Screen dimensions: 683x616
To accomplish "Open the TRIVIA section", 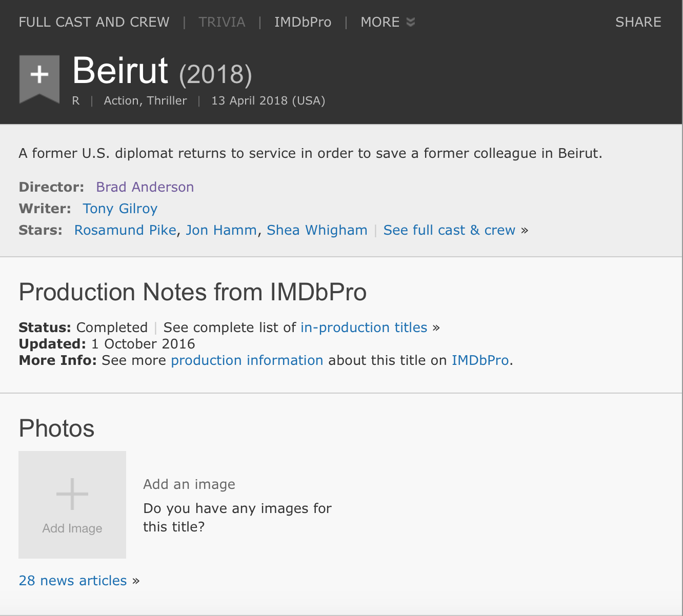I will point(222,22).
